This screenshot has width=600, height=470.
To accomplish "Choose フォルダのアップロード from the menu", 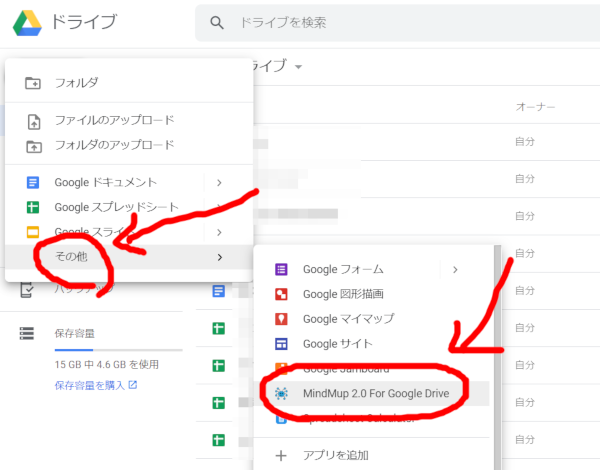I will [114, 145].
